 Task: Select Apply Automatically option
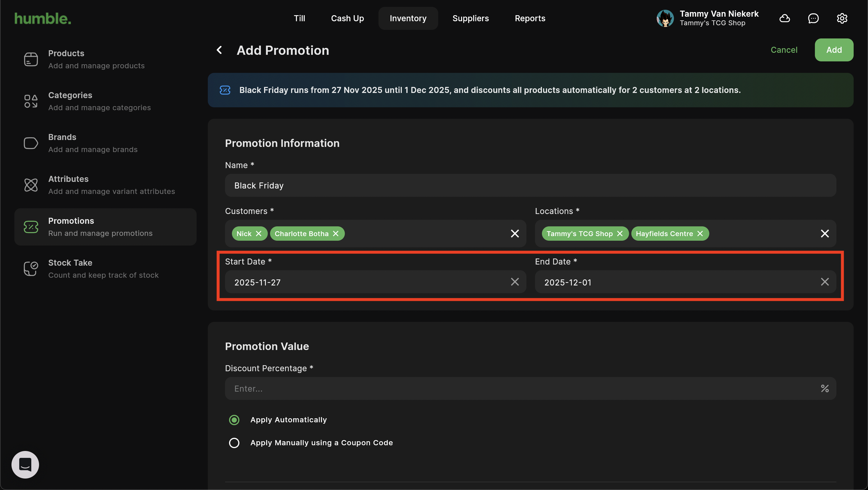click(234, 420)
